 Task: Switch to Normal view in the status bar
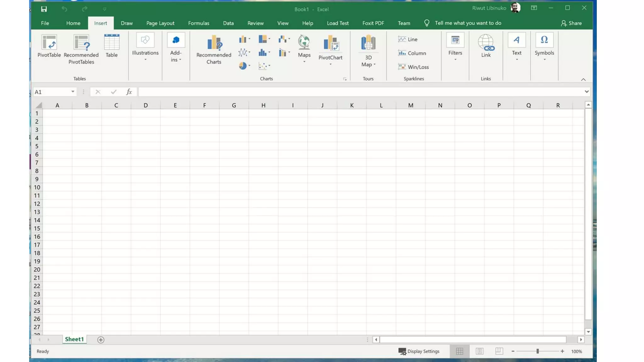(x=459, y=351)
